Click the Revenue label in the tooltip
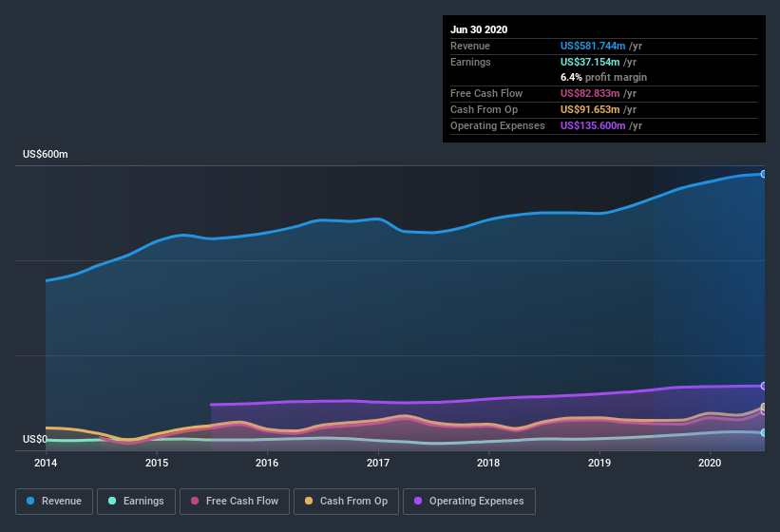 coord(470,46)
